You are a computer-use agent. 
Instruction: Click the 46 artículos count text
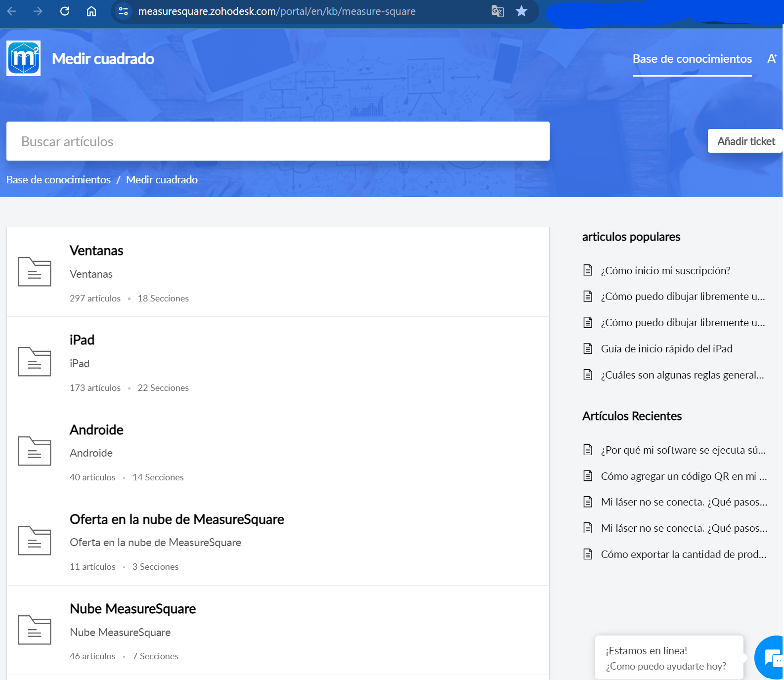tap(92, 656)
